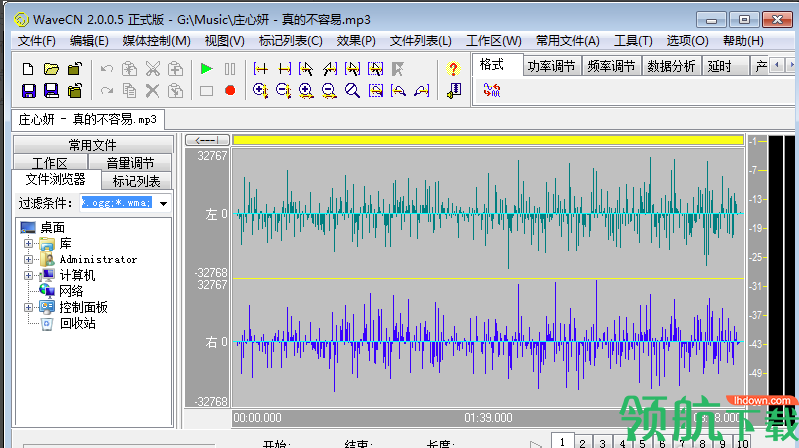This screenshot has width=799, height=448.
Task: Switch to the 功率调节 tab
Action: 551,66
